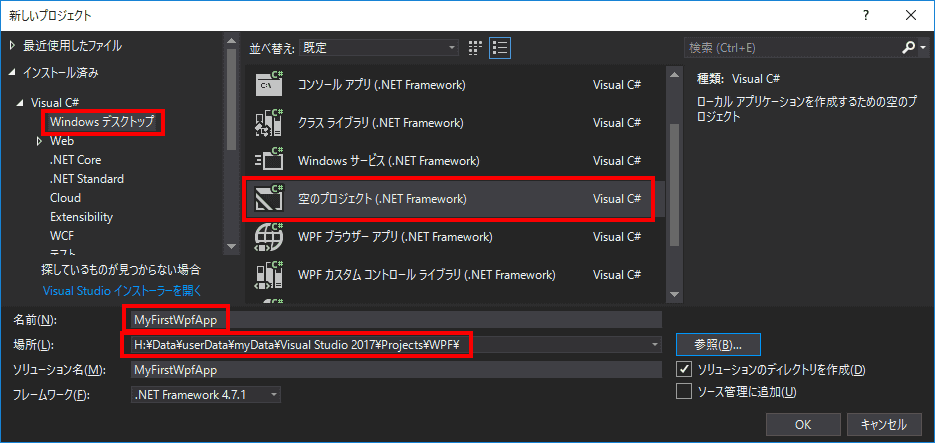Image resolution: width=935 pixels, height=443 pixels.
Task: Expand 最近使用したファイル section
Action: point(13,45)
